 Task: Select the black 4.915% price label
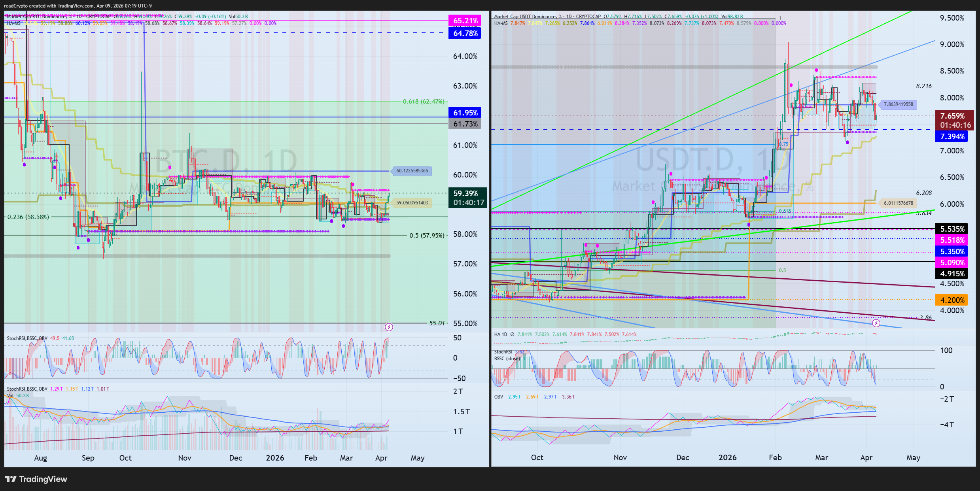pyautogui.click(x=952, y=274)
